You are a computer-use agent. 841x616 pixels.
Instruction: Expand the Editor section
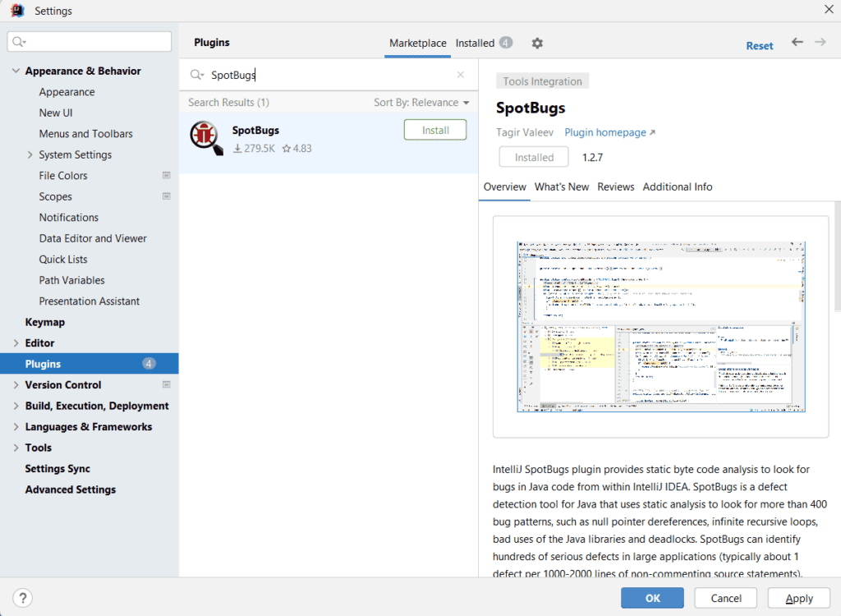click(x=15, y=342)
